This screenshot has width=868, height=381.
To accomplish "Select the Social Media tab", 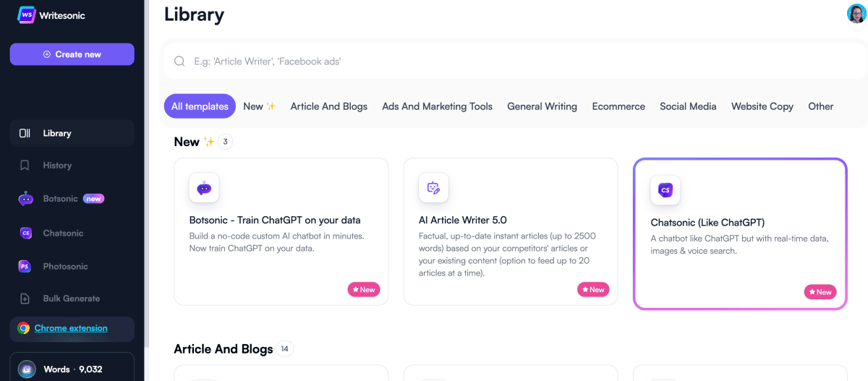I will coord(688,106).
